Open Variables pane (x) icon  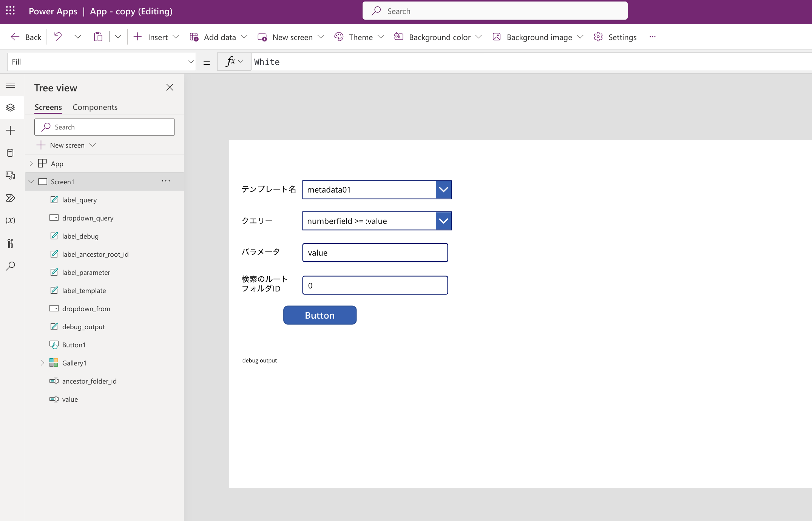click(10, 220)
